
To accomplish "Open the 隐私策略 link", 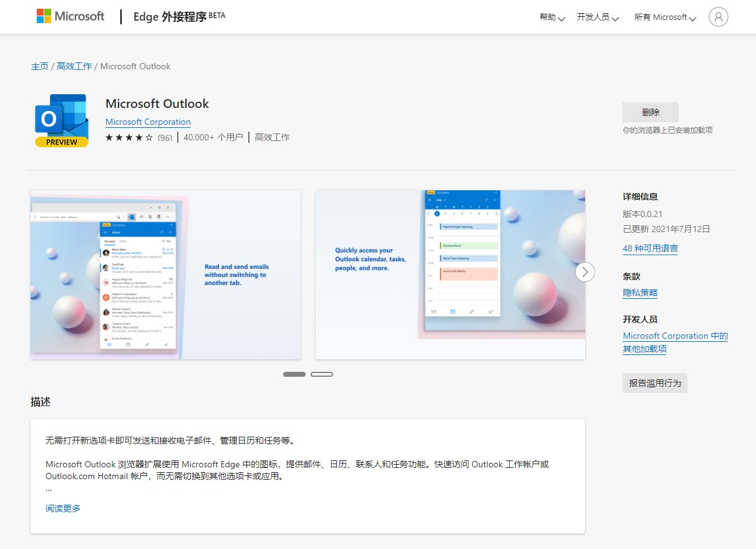I will point(640,293).
